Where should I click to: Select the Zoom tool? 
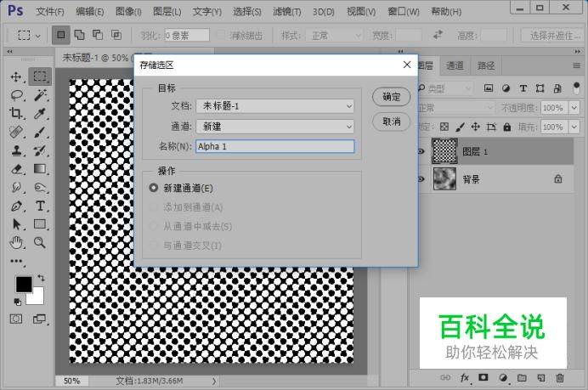point(40,243)
